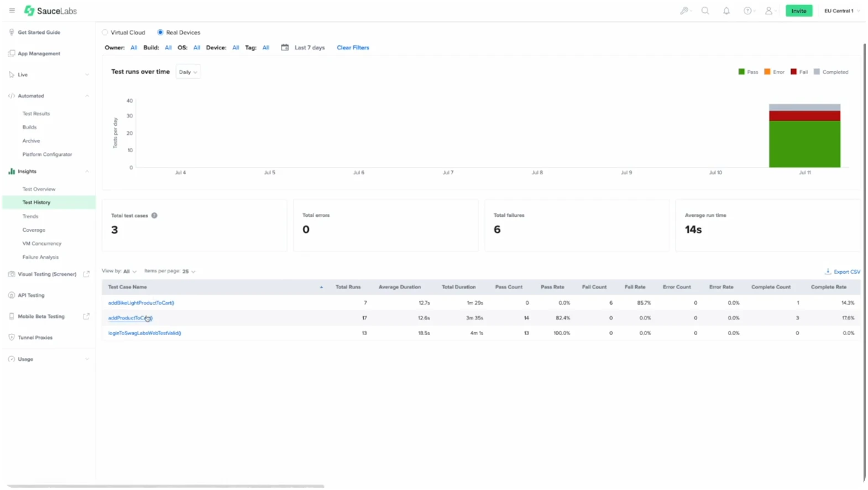Collapse the Insights section chevron
868x490 pixels.
click(87, 171)
